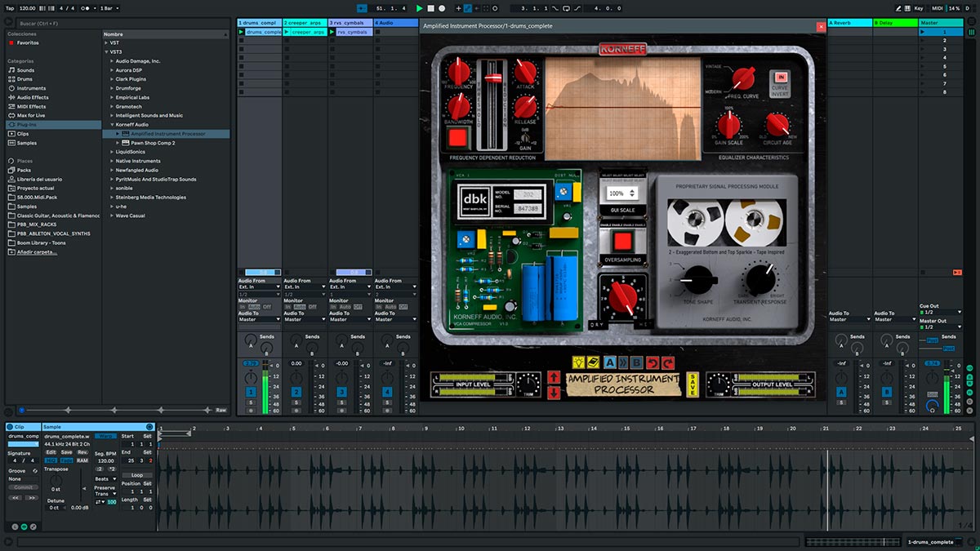980x551 pixels.
Task: Toggle the Curve Invert IN switch
Action: pyautogui.click(x=780, y=78)
